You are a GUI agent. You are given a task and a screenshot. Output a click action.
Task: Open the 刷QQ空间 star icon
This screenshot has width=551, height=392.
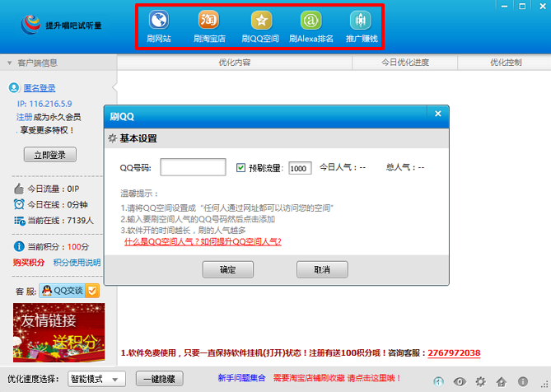point(261,20)
